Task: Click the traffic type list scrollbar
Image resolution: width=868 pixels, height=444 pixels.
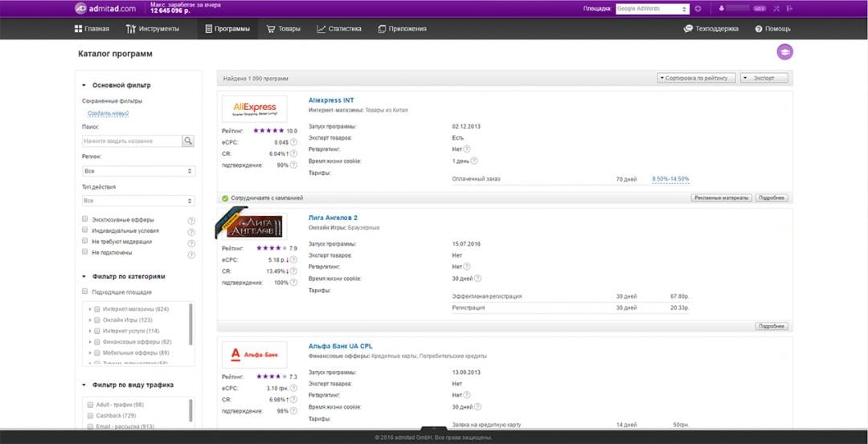Action: click(191, 410)
